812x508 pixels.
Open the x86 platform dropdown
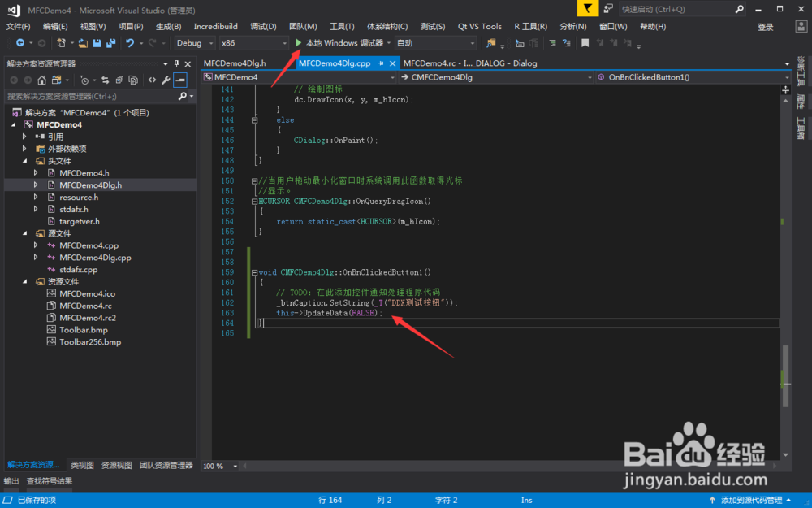click(253, 43)
